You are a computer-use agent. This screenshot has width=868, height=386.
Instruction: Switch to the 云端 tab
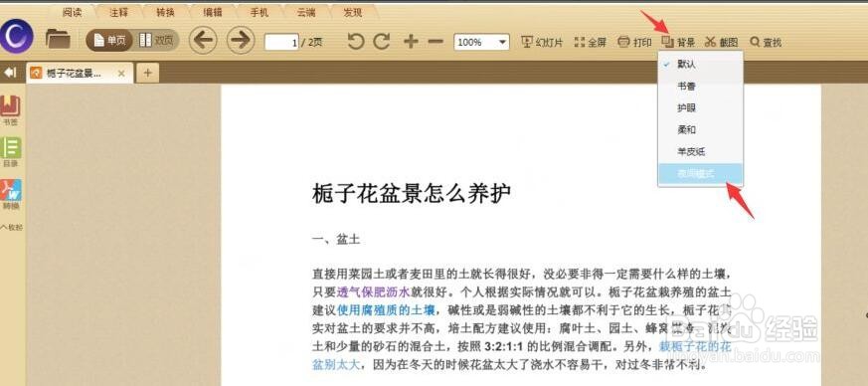click(306, 12)
